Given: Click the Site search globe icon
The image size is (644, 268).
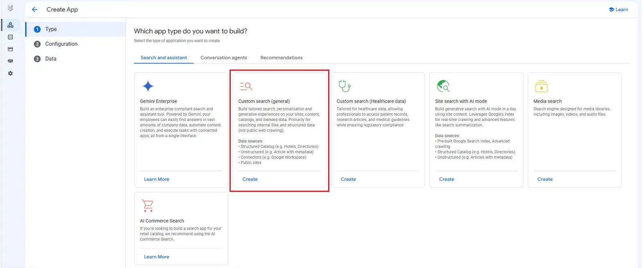Looking at the screenshot, I should tap(443, 86).
